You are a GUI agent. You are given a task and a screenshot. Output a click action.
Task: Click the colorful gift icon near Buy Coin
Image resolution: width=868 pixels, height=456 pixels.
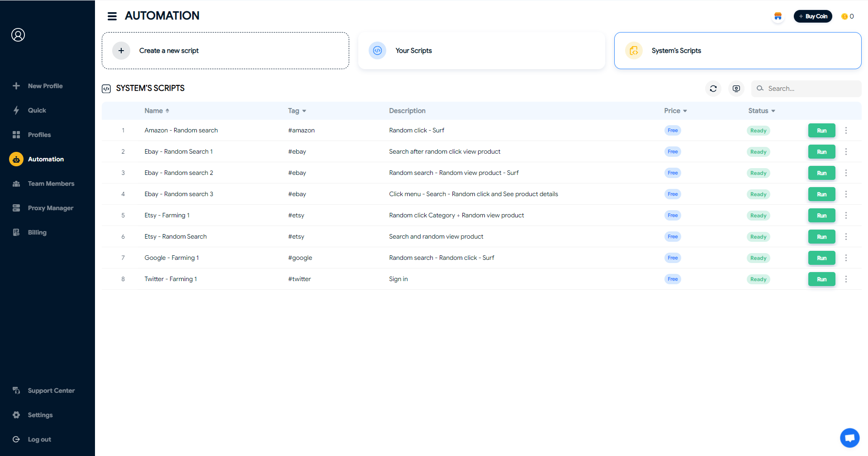tap(778, 16)
